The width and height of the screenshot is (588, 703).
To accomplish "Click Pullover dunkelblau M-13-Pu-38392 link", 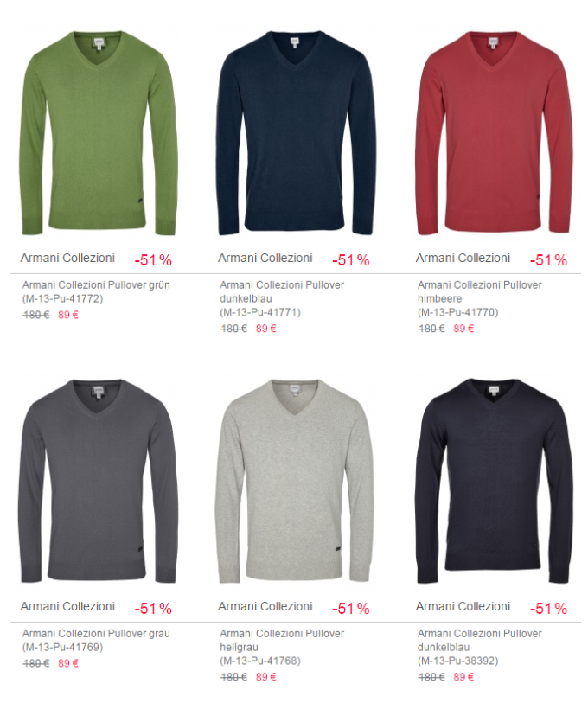I will (x=479, y=647).
